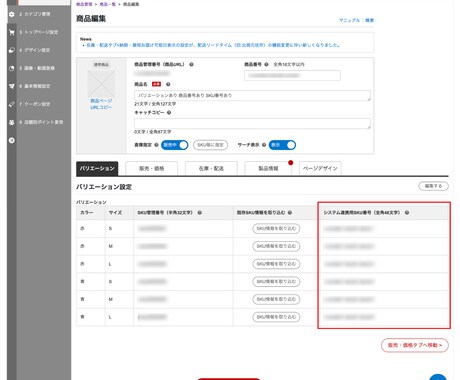The height and width of the screenshot is (380, 460).
Task: Click the image icon beside 画像・動画登録
Action: point(12,68)
